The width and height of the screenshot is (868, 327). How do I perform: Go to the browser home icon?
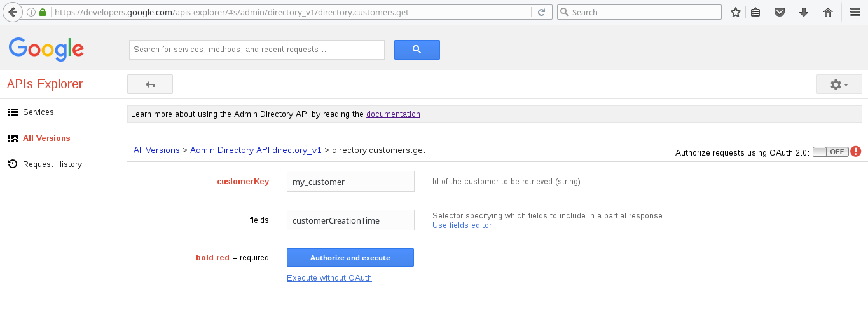coord(828,12)
